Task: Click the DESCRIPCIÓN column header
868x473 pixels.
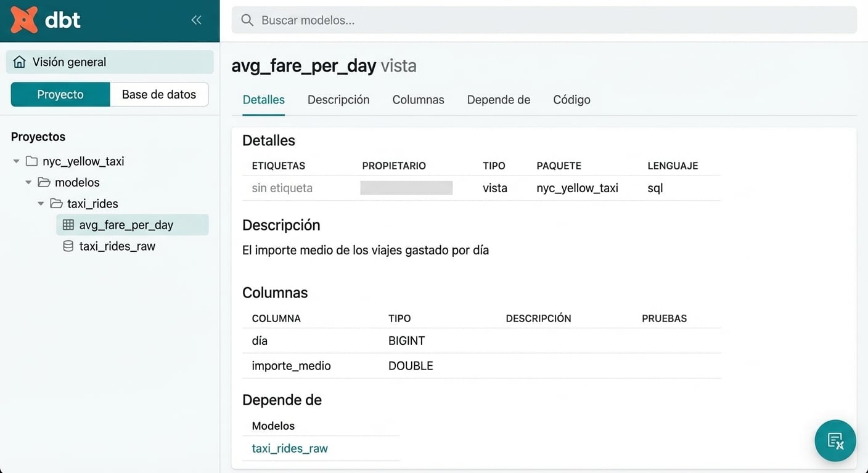Action: click(538, 318)
